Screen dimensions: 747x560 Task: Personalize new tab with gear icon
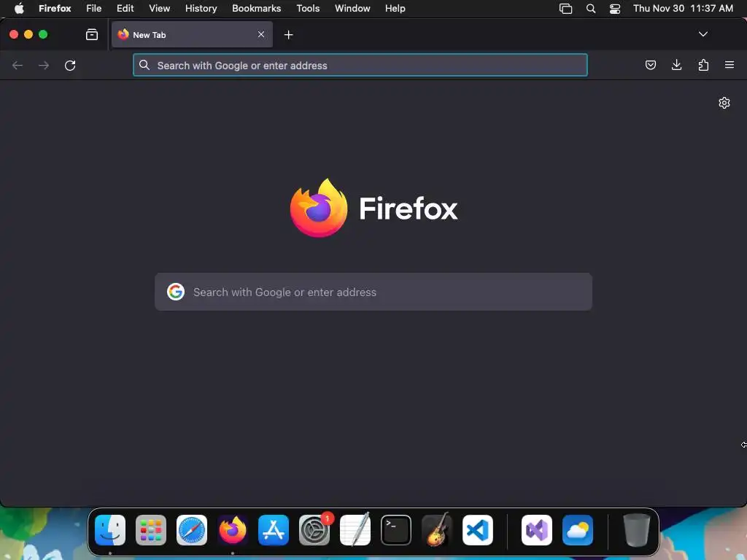(x=724, y=103)
